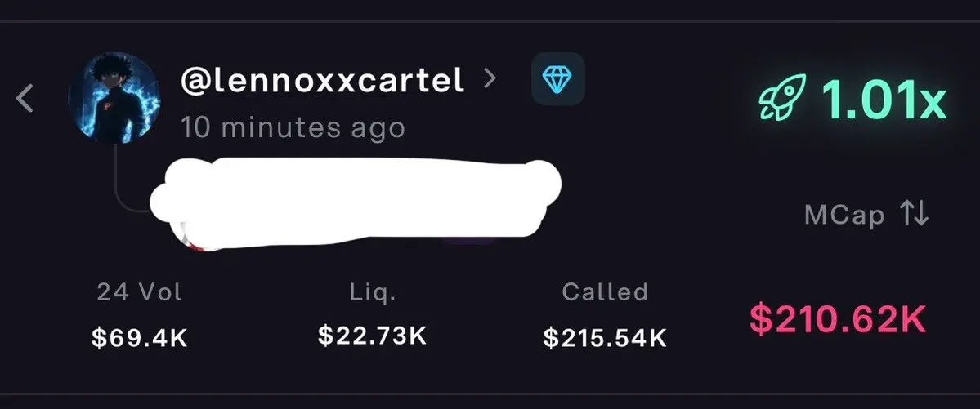Open the lennoxxcartel avatar picture
Screen dimensions: 980x409
114,97
